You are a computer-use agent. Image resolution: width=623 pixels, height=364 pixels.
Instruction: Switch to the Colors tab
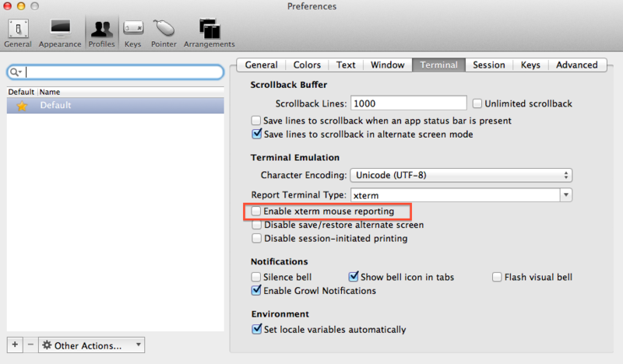pos(307,65)
